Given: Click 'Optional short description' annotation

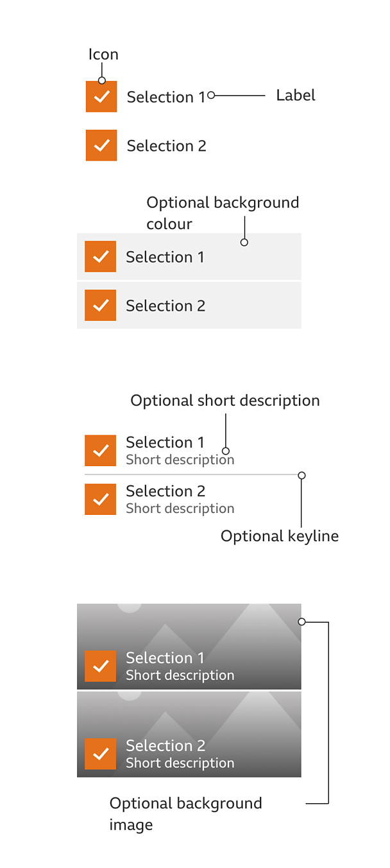Looking at the screenshot, I should [x=225, y=401].
